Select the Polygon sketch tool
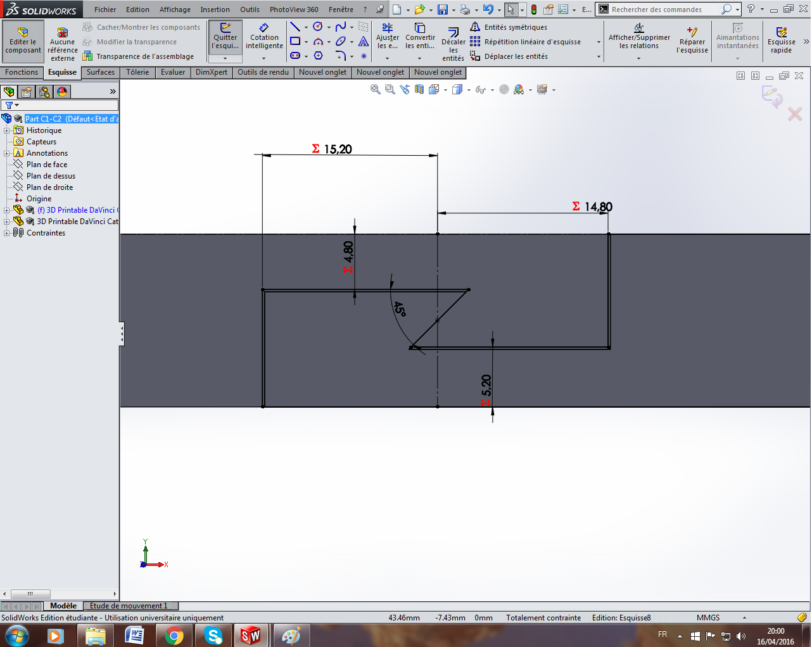Viewport: 812px width, 647px height. 318,56
